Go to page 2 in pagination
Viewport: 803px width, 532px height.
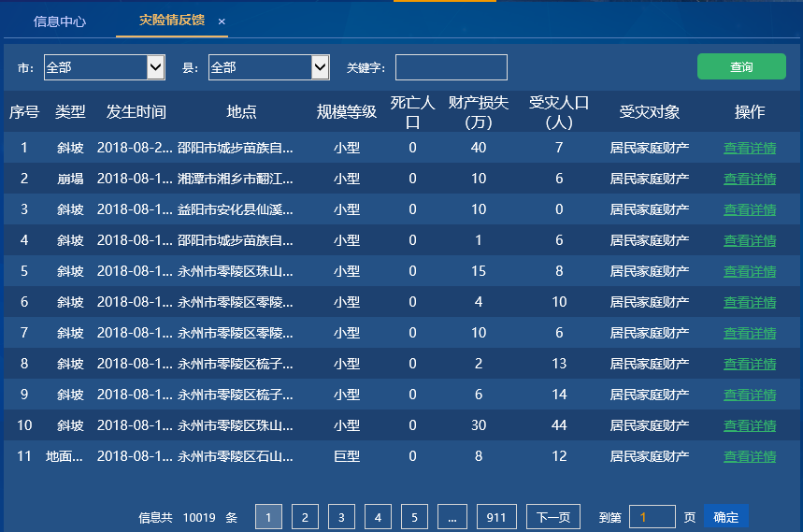[305, 517]
